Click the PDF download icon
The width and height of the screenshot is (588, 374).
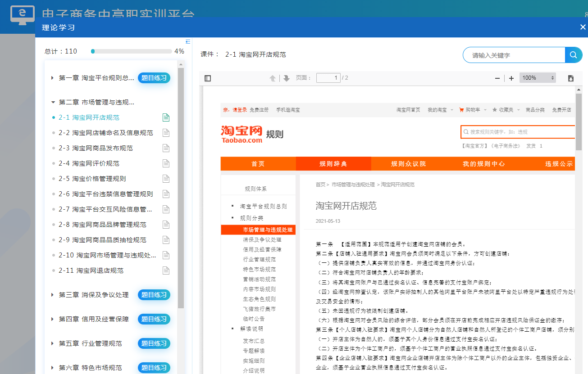coord(571,78)
